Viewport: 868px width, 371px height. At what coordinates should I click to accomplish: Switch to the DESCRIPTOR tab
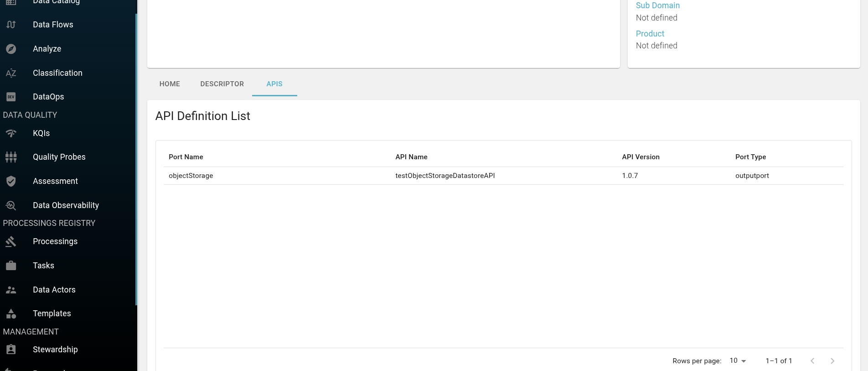(x=222, y=84)
